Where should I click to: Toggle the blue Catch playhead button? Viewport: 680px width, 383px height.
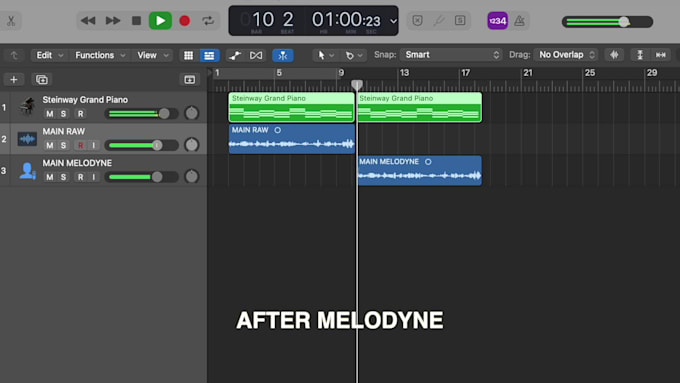[283, 55]
